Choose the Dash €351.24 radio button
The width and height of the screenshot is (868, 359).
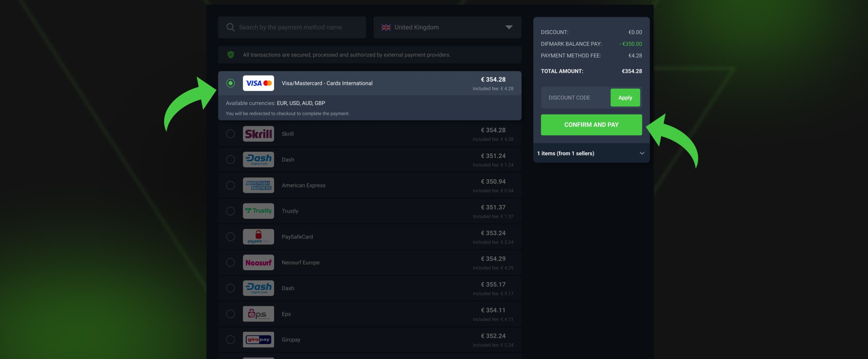230,160
